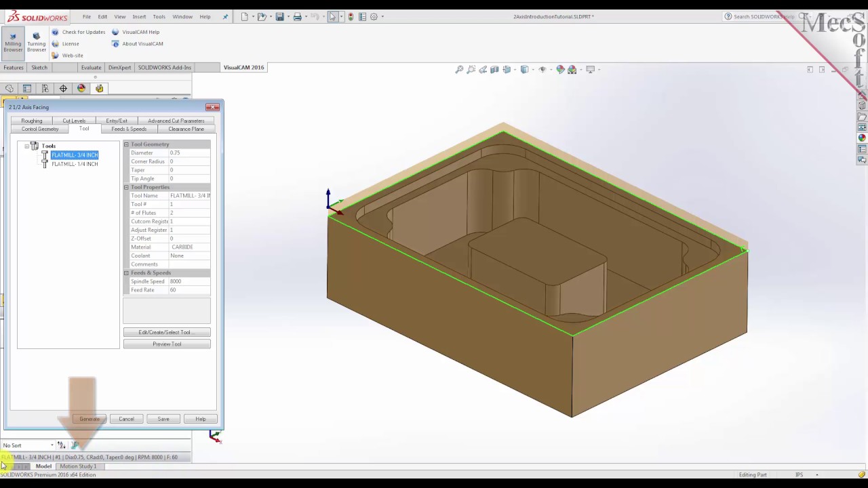868x488 pixels.
Task: Switch to the Control Geometry tab
Action: (40, 129)
